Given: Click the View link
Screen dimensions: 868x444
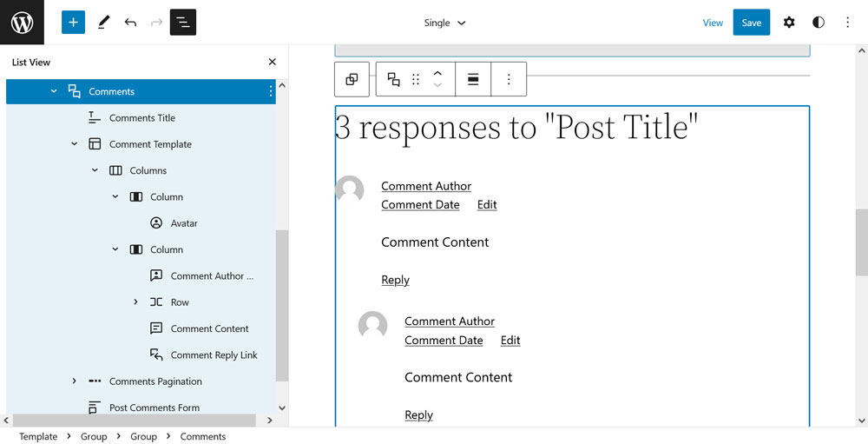Looking at the screenshot, I should (x=713, y=23).
